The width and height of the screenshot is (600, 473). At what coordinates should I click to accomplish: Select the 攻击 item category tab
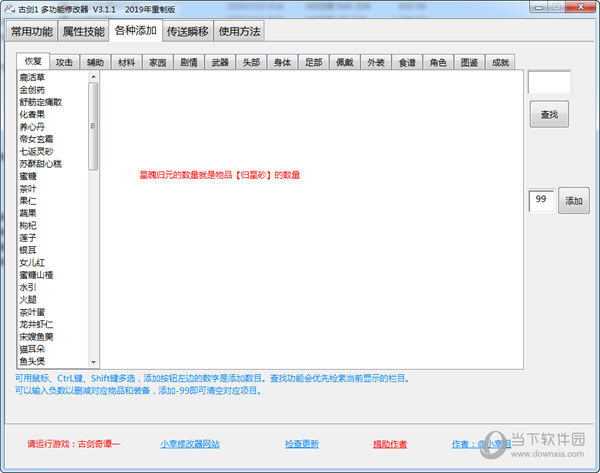[64, 62]
